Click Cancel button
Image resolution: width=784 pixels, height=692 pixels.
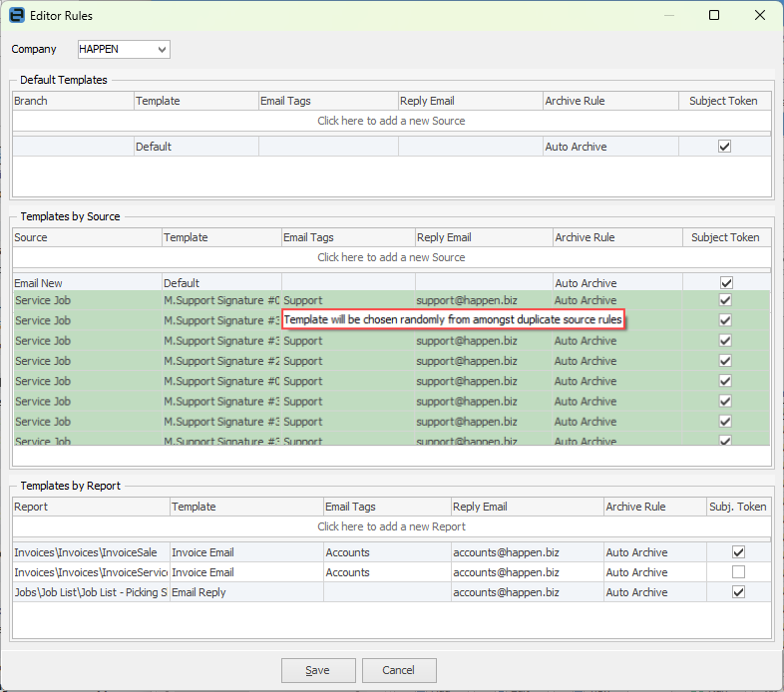point(399,670)
